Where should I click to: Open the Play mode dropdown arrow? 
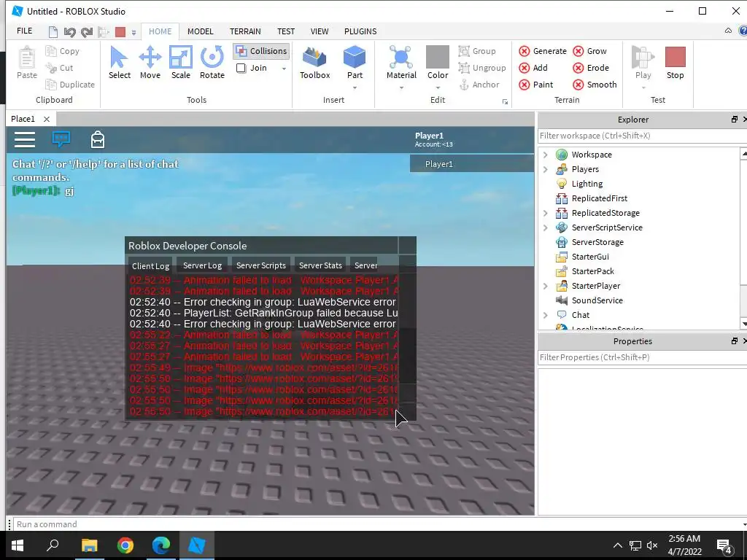pos(643,87)
